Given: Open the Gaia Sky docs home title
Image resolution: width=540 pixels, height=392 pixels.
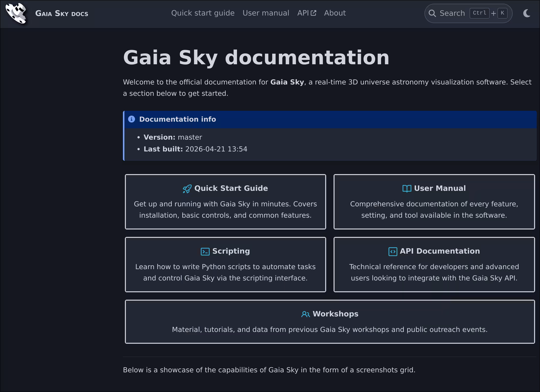Looking at the screenshot, I should [x=62, y=13].
